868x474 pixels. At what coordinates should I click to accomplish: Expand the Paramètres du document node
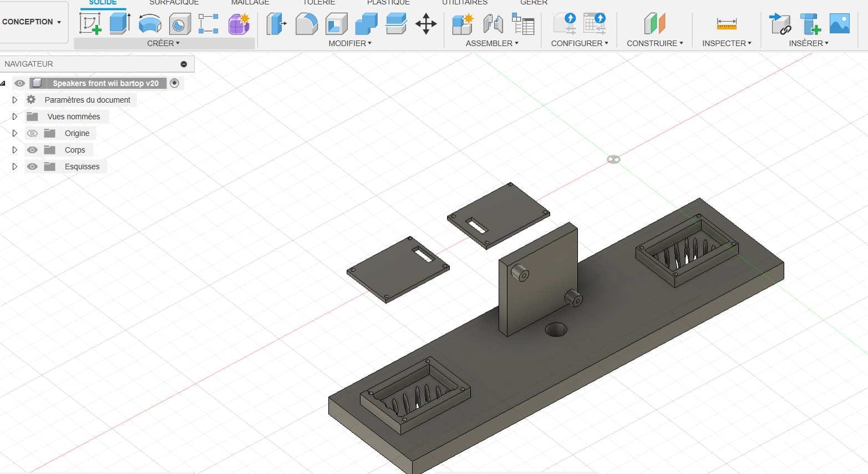[15, 100]
